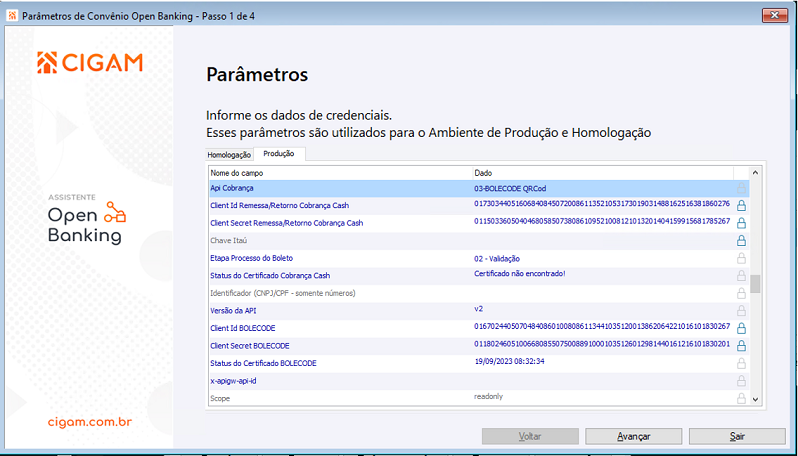This screenshot has height=456, width=798.
Task: Click the Client Secret Remessa/Retorno numeric value
Action: pyautogui.click(x=602, y=221)
